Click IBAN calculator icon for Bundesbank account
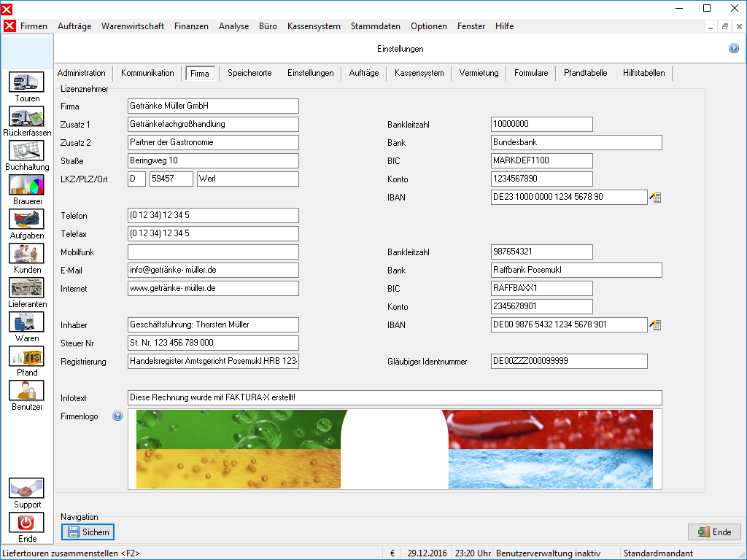Image resolution: width=747 pixels, height=560 pixels. click(656, 197)
